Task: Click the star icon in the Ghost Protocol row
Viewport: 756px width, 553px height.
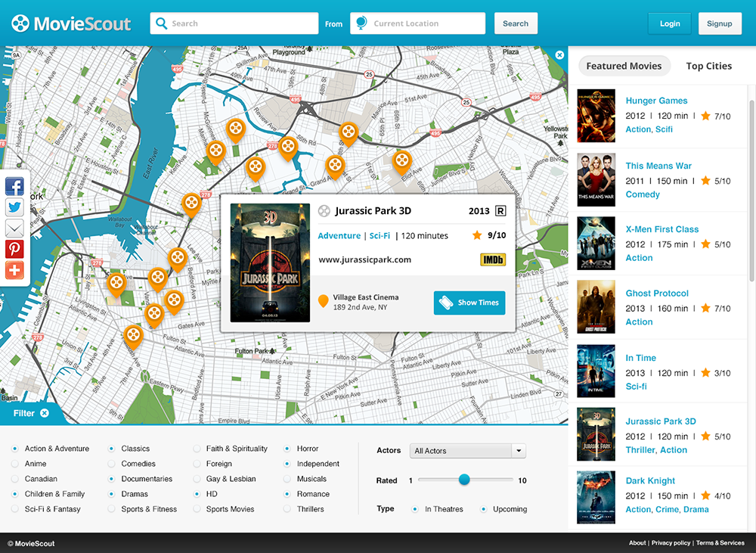Action: pyautogui.click(x=705, y=308)
